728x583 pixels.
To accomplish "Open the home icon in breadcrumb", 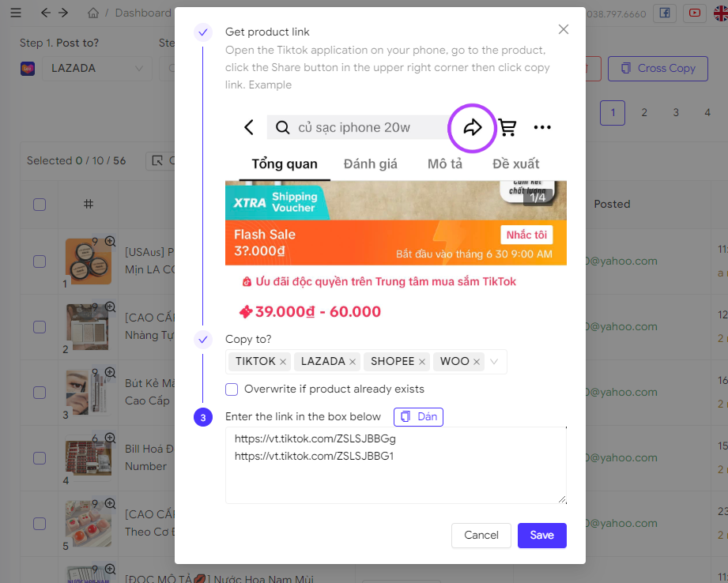I will click(x=93, y=13).
